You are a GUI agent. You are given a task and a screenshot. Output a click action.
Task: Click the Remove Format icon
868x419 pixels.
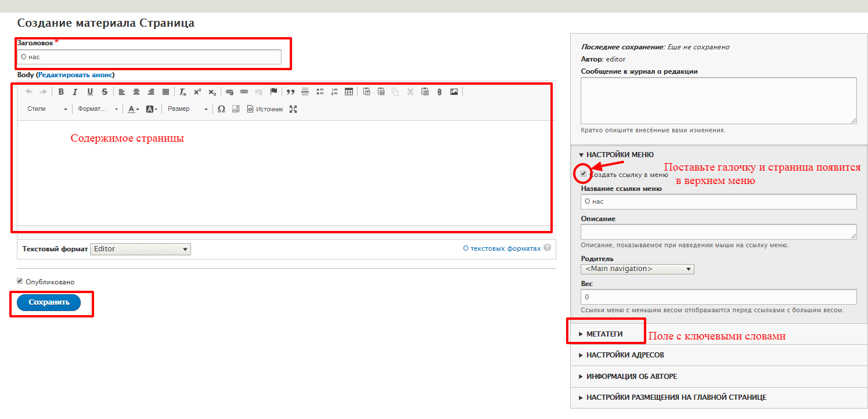183,92
